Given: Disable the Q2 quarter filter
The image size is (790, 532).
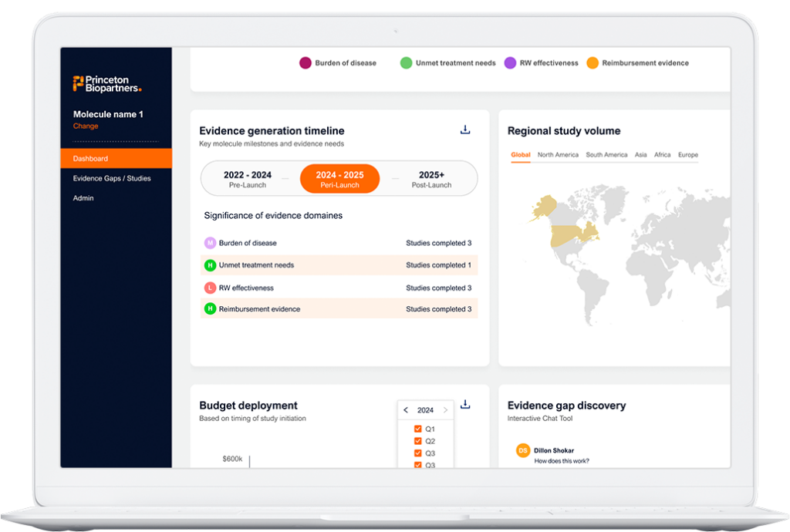Looking at the screenshot, I should pyautogui.click(x=417, y=440).
